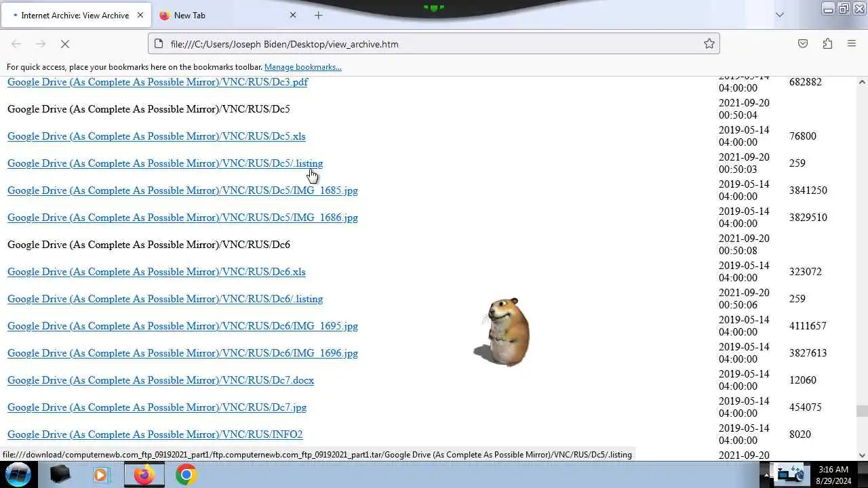Viewport: 868px width, 488px height.
Task: Click the size value 682882
Action: pyautogui.click(x=806, y=82)
